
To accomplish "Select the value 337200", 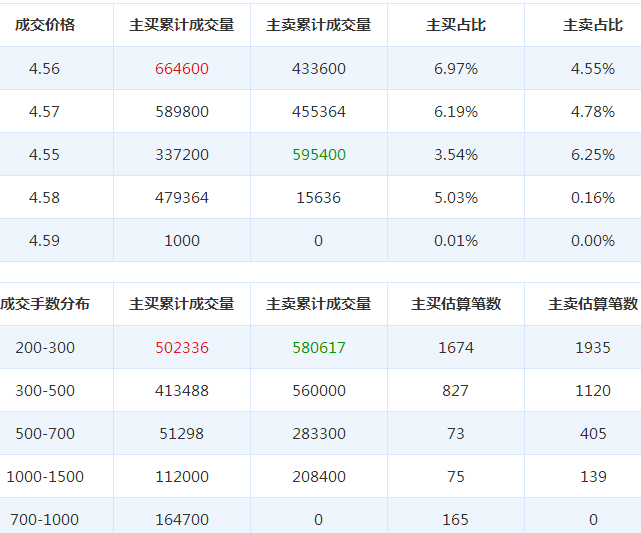I will coord(182,155).
